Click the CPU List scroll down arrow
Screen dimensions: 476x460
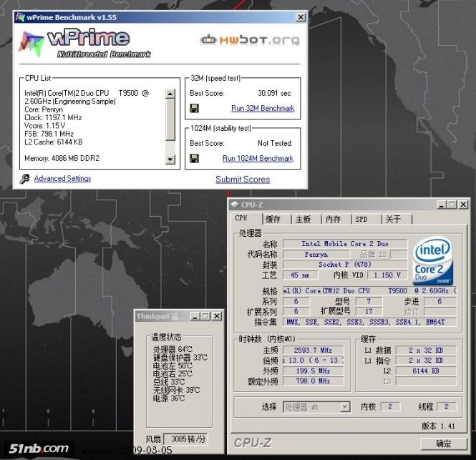[170, 159]
